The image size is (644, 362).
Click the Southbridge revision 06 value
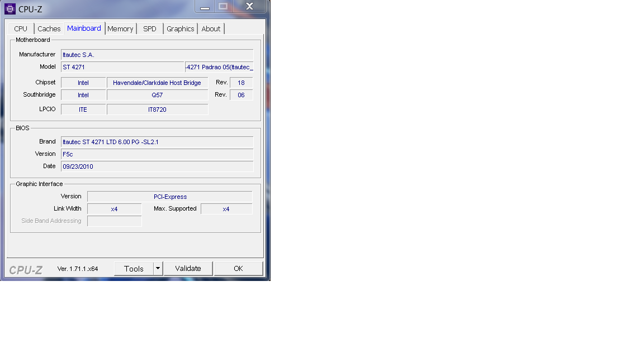(241, 95)
